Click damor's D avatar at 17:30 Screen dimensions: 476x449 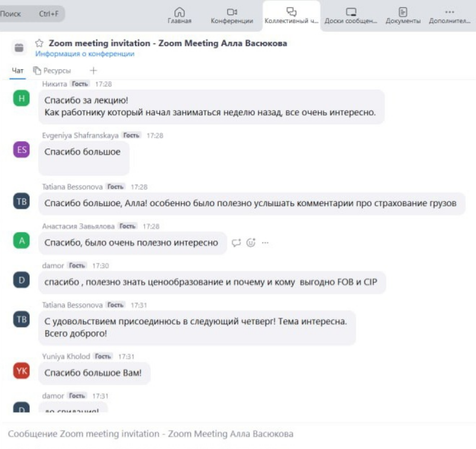[21, 280]
